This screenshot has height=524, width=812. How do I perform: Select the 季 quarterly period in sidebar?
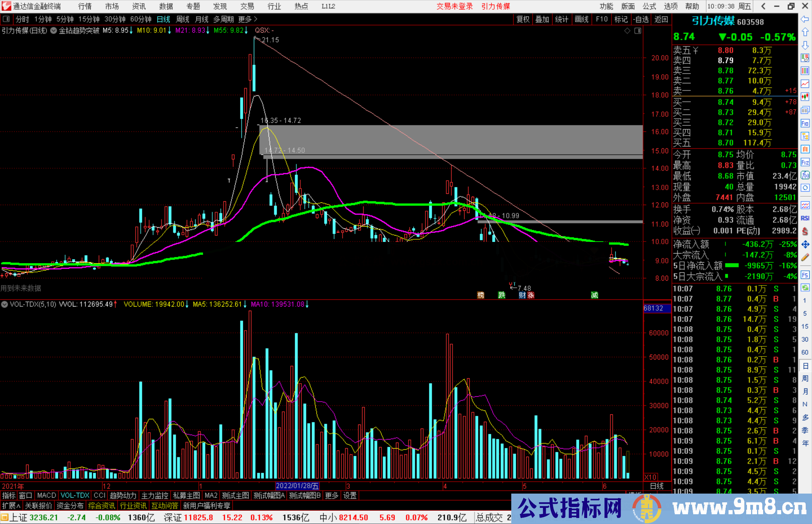pos(805,430)
